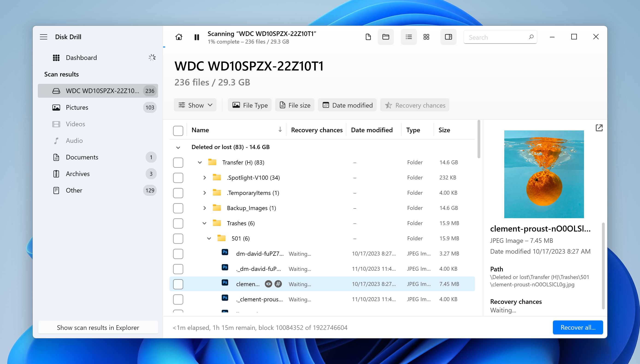Image resolution: width=640 pixels, height=364 pixels.
Task: Click the Recovery chances filter button
Action: click(415, 105)
